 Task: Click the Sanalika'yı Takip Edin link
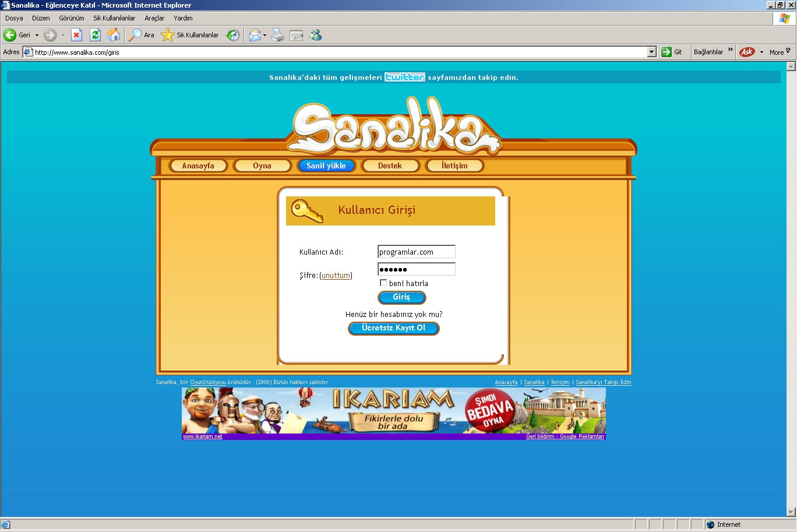[x=604, y=382]
